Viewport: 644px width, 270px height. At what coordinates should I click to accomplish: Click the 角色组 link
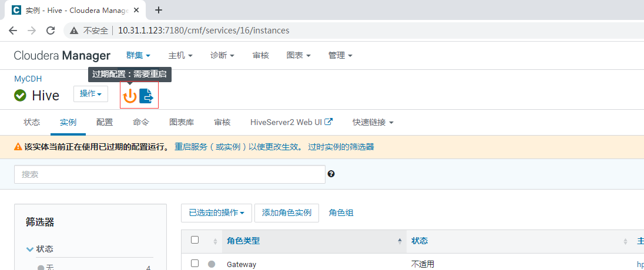[x=341, y=213]
